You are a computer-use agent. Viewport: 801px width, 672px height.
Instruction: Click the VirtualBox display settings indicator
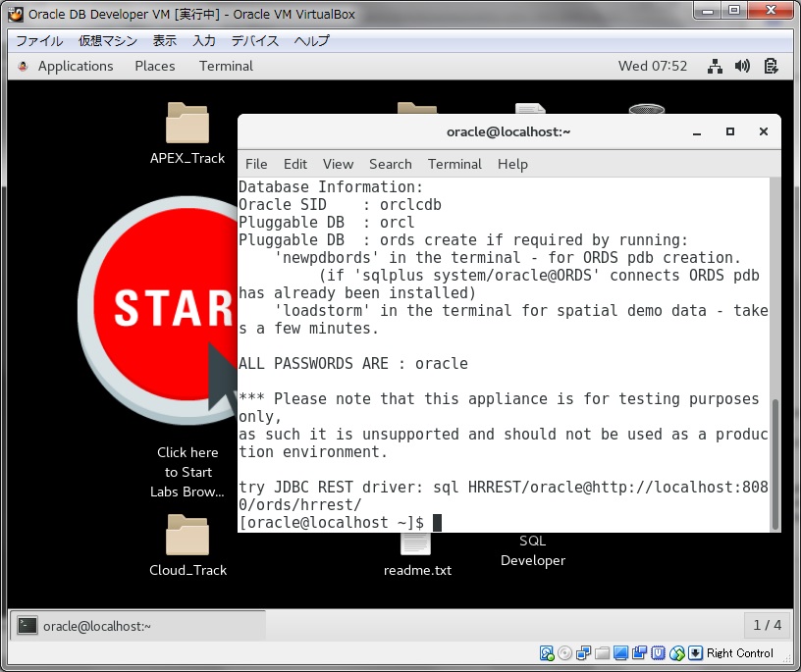(x=620, y=653)
